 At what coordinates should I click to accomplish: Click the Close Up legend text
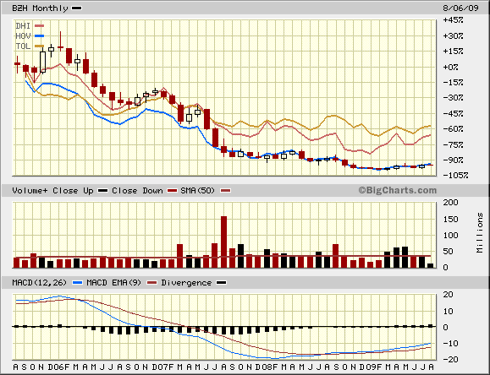(73, 191)
